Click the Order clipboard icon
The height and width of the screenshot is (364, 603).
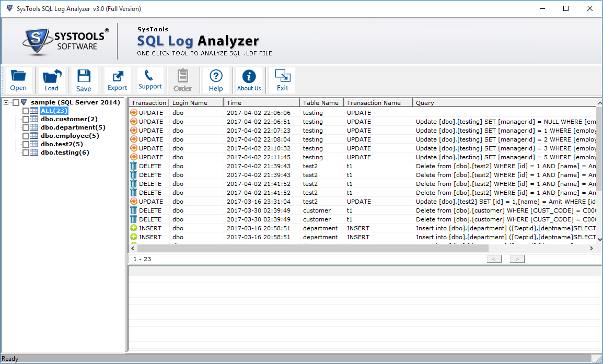click(x=182, y=80)
